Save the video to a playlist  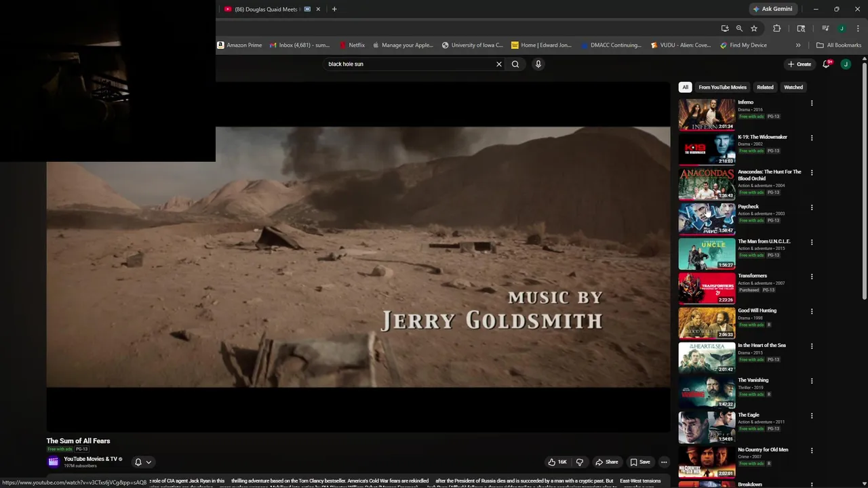[640, 462]
